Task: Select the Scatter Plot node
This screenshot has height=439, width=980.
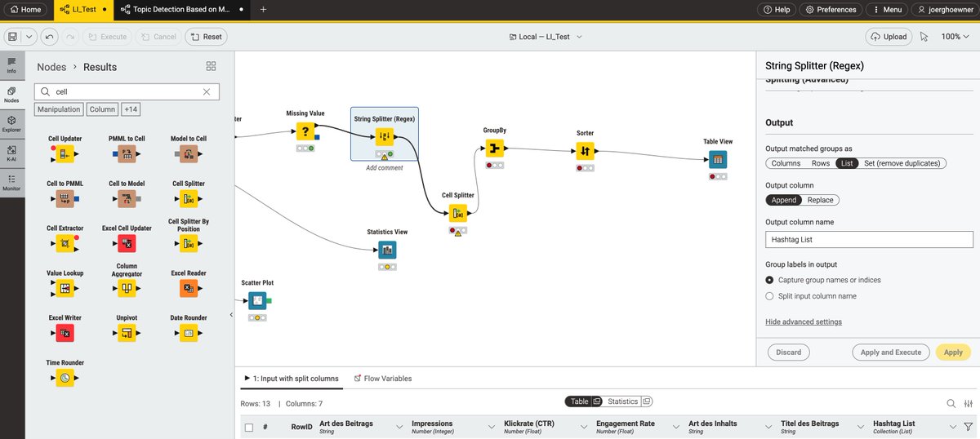Action: click(257, 301)
